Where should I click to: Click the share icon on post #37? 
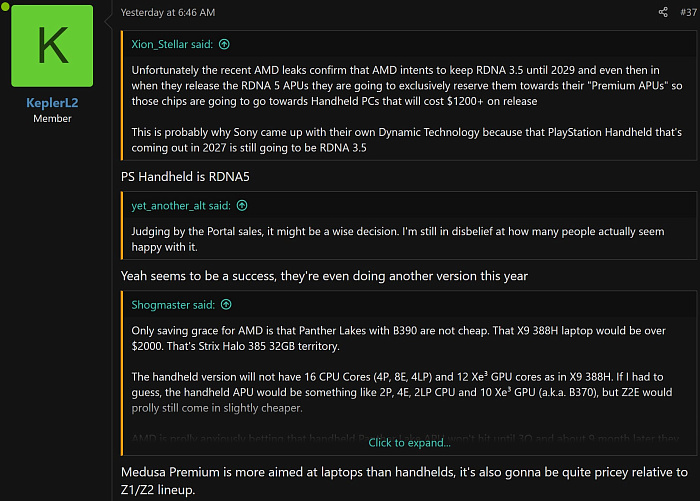tap(662, 12)
